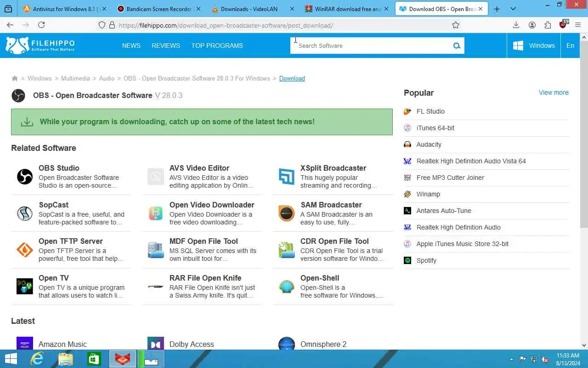Click View more in Popular
The height and width of the screenshot is (368, 588).
click(554, 92)
